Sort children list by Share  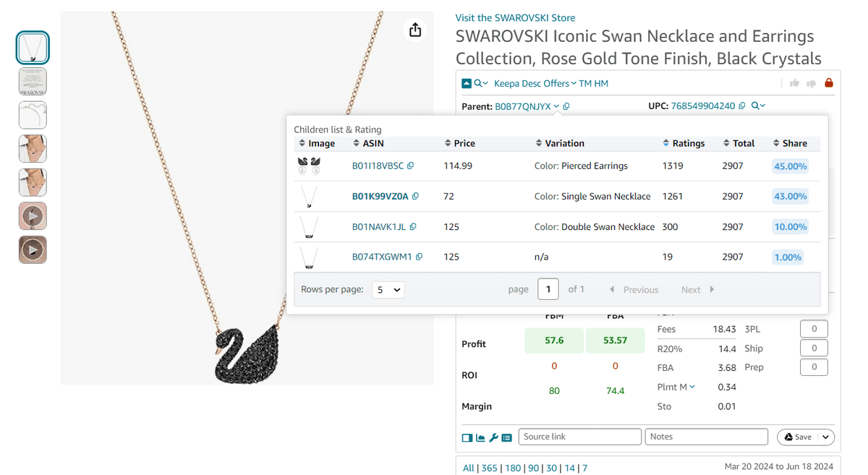[790, 143]
